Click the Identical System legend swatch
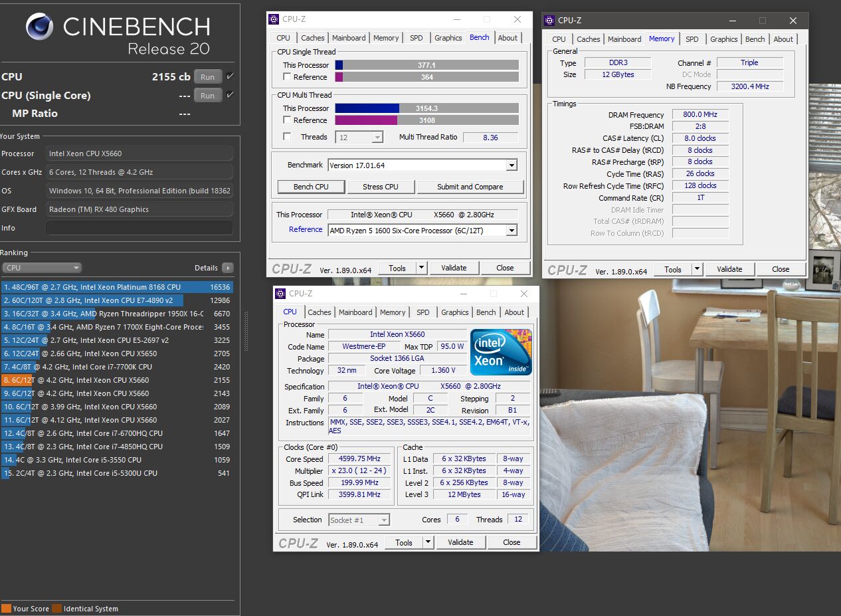 pyautogui.click(x=57, y=609)
